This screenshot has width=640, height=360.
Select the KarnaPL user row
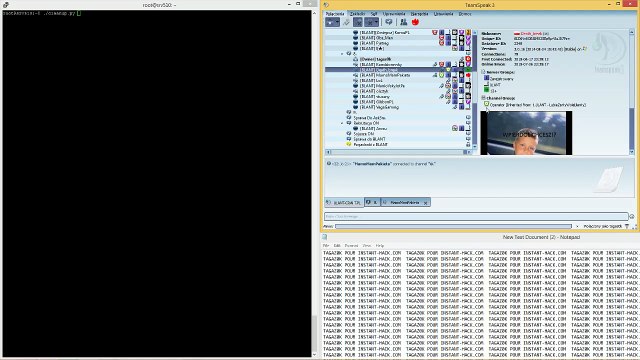(384, 33)
